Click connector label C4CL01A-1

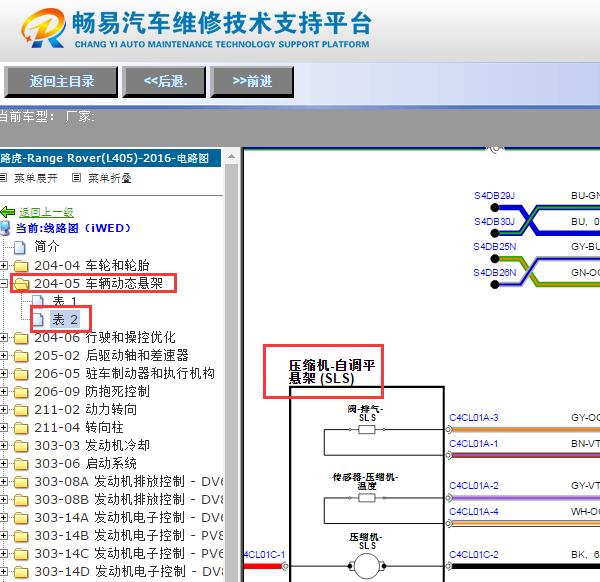(474, 443)
